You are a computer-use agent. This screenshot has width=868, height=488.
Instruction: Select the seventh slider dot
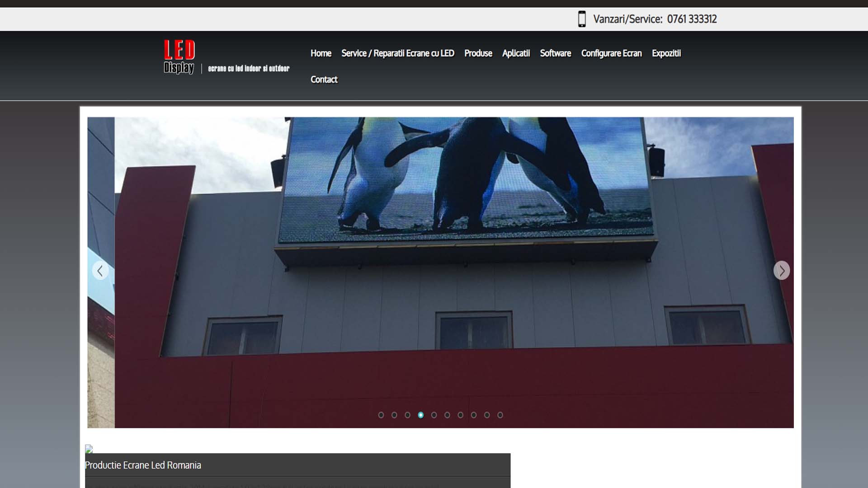pos(460,415)
